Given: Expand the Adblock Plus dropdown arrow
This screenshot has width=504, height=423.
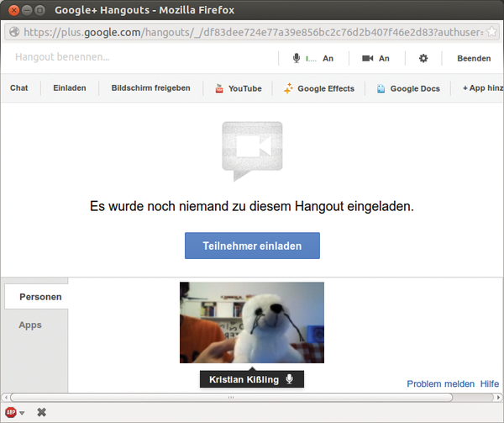Looking at the screenshot, I should coord(21,413).
